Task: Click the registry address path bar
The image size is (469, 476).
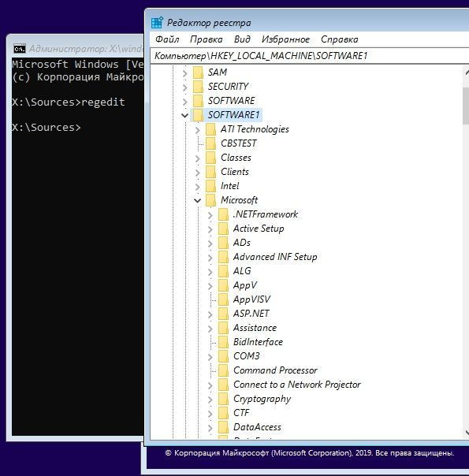Action: coord(310,55)
